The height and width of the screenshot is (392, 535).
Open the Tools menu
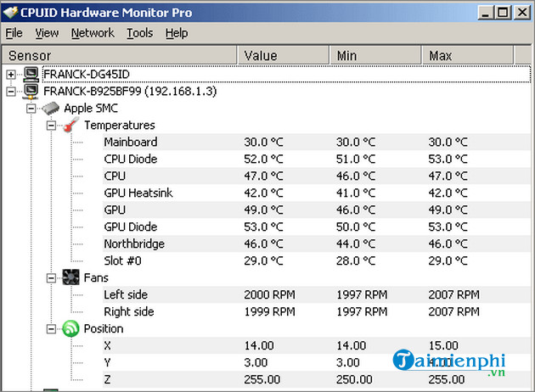point(140,33)
